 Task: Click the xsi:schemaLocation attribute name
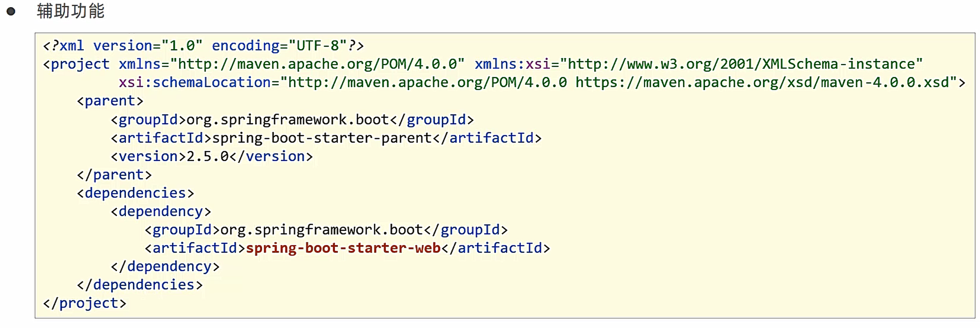(195, 83)
